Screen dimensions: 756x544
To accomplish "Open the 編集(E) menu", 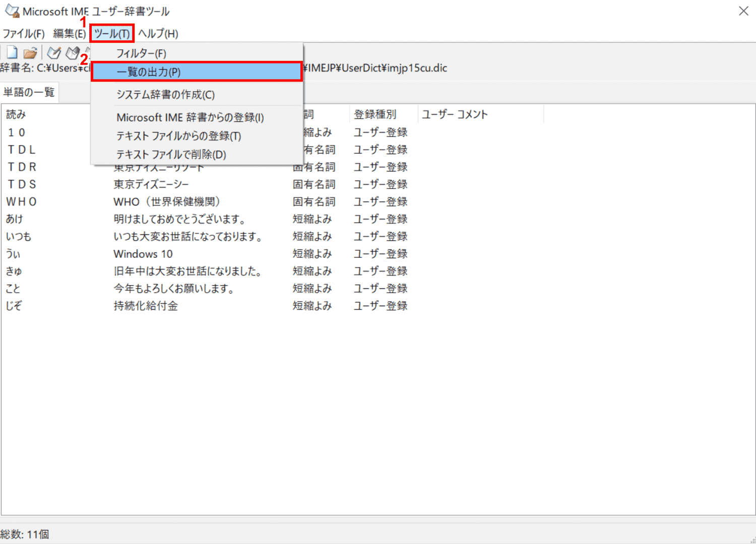I will (70, 34).
